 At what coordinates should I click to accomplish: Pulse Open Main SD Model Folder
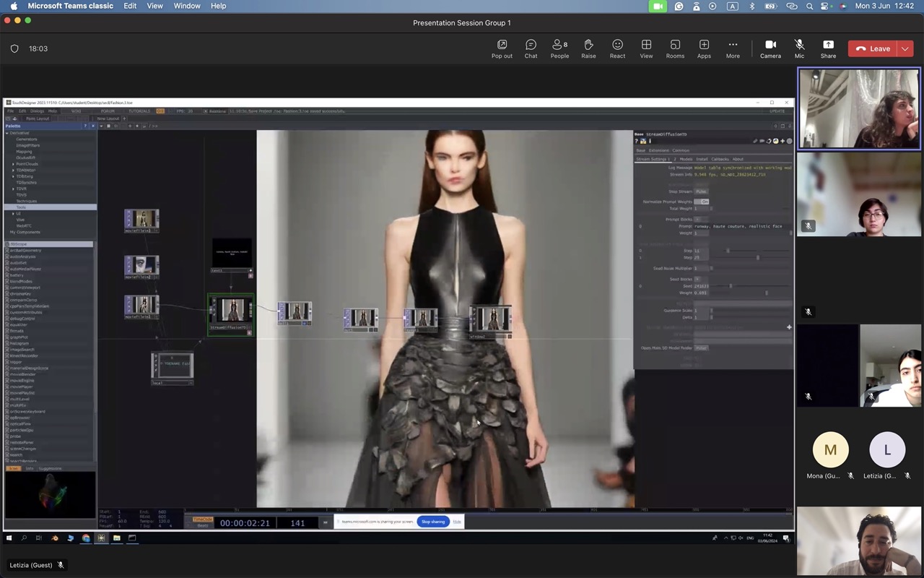tap(701, 348)
